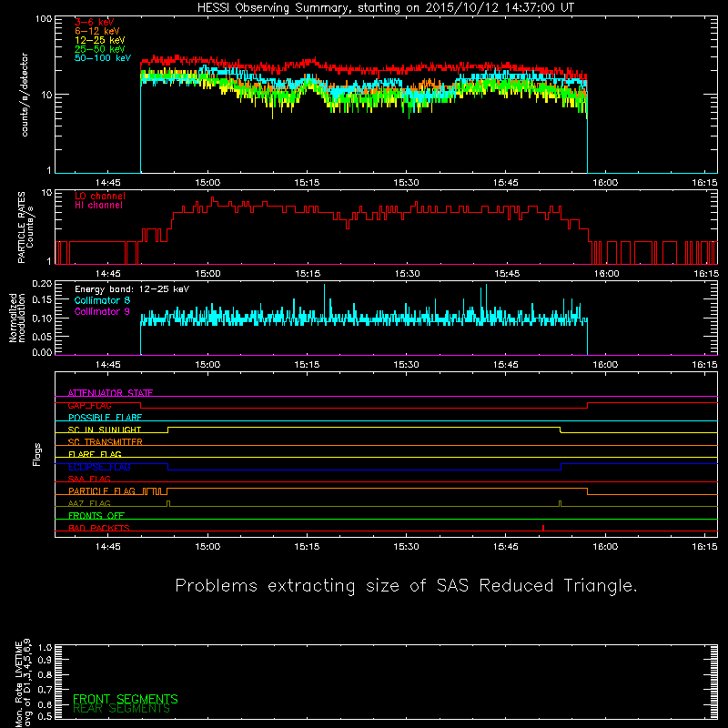Select the red 3-6 keV legend label
Screen dimensions: 728x728
click(95, 22)
